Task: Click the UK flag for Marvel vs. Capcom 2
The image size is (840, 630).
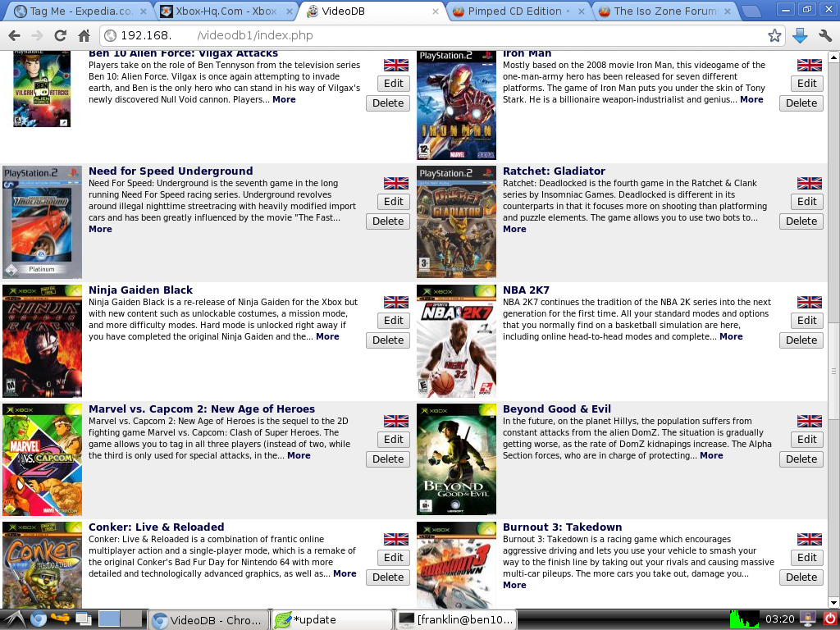Action: (396, 421)
